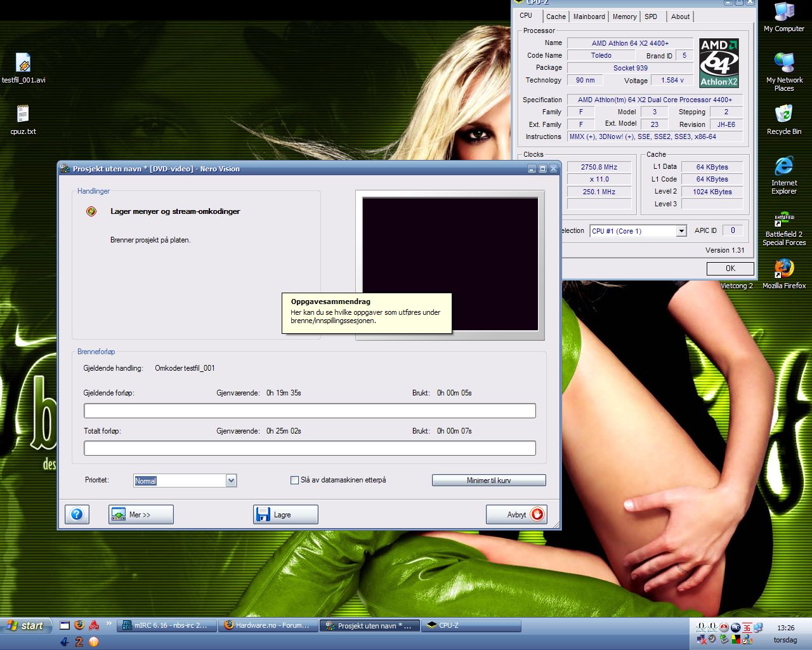
Task: Switch to About tab in CPU-Z
Action: click(x=681, y=17)
